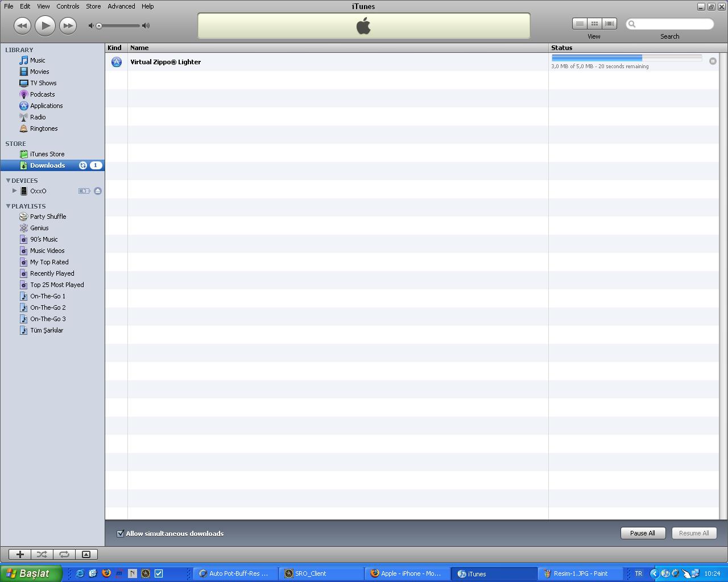Toggle the repeat button
The image size is (728, 582).
click(x=64, y=554)
